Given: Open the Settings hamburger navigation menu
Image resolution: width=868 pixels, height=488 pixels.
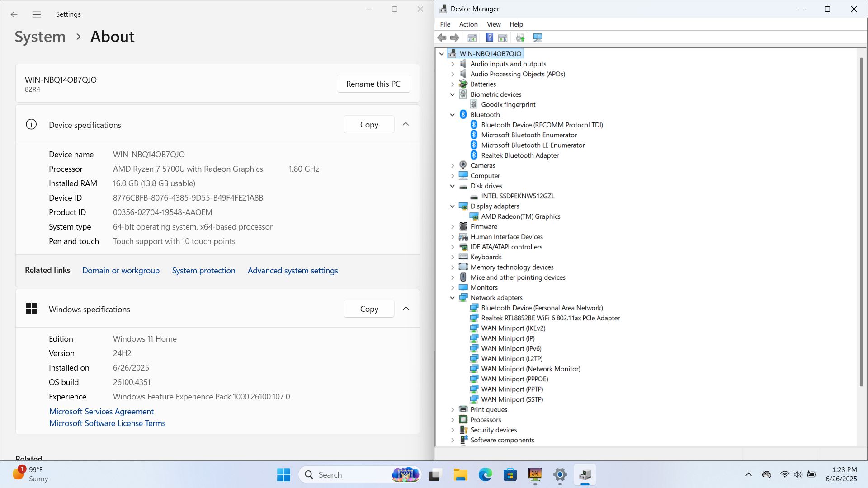Looking at the screenshot, I should tap(37, 14).
